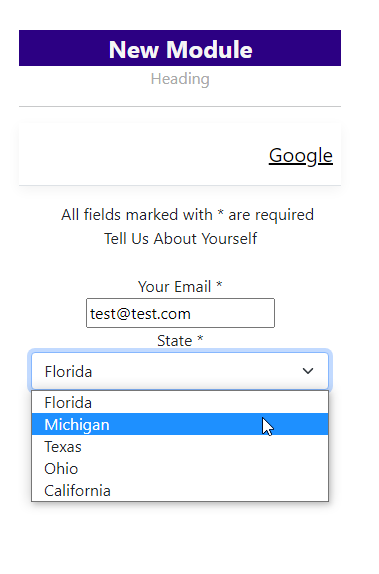This screenshot has width=379, height=574.
Task: Collapse the State dropdown using its chevron
Action: click(308, 371)
